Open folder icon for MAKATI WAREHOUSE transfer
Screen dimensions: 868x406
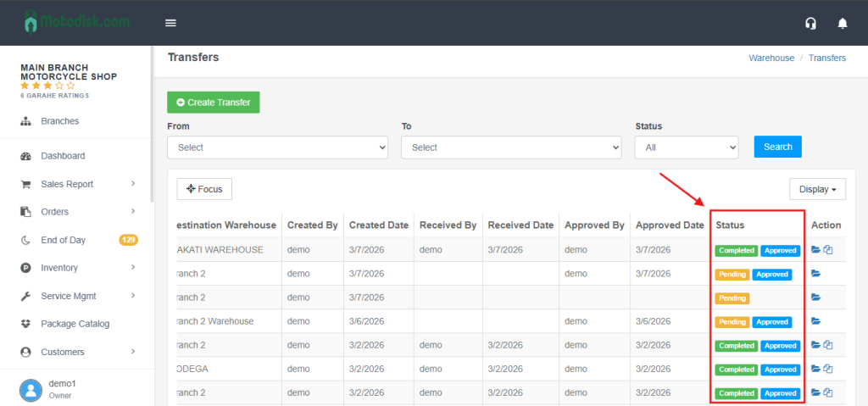[x=815, y=250]
